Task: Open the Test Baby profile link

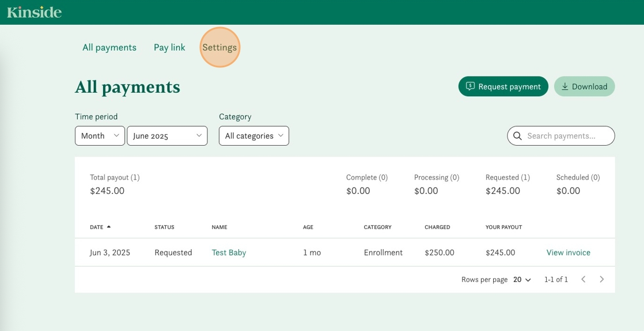Action: [x=229, y=252]
